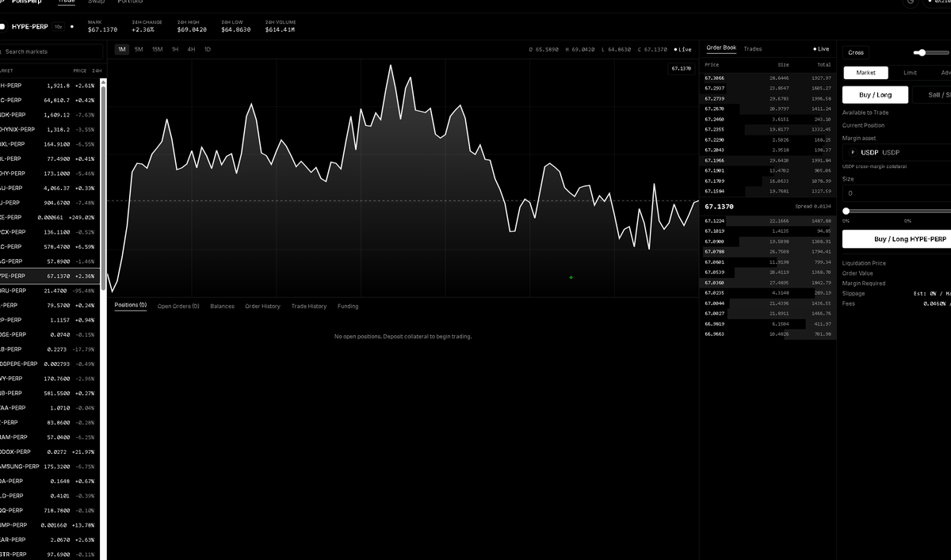Click the bid price 67.0788 in order book
This screenshot has width=951, height=560.
(713, 252)
